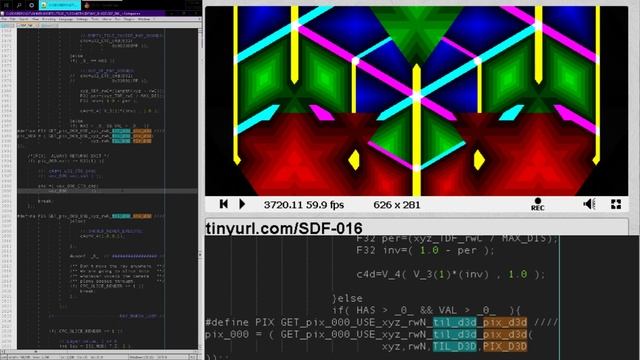This screenshot has height=360, width=640.
Task: Mute the shader preview volume
Action: point(589,204)
